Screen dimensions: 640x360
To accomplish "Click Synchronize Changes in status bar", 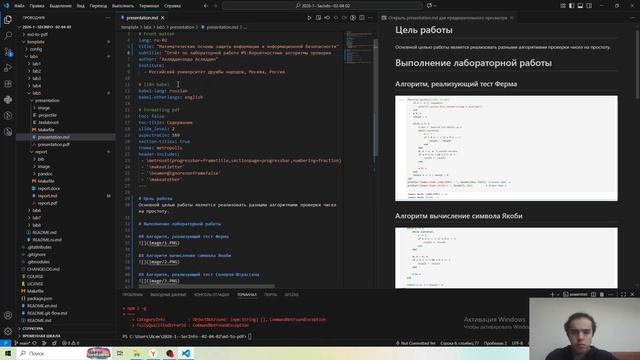I will click(35, 343).
